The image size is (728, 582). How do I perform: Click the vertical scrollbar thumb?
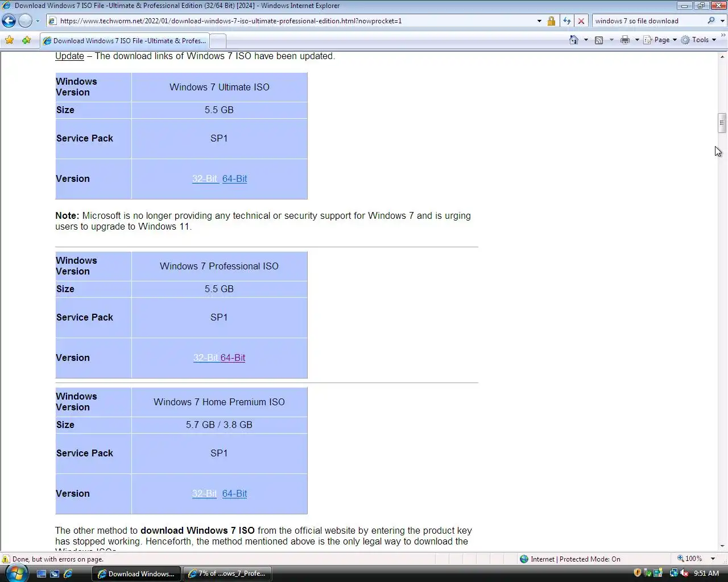[x=722, y=122]
